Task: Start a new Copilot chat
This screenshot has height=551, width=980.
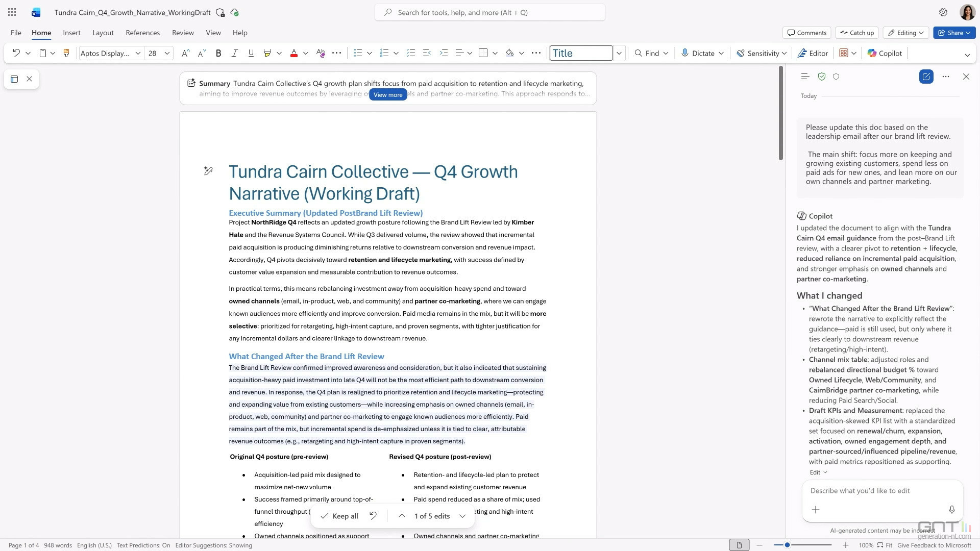Action: (926, 77)
